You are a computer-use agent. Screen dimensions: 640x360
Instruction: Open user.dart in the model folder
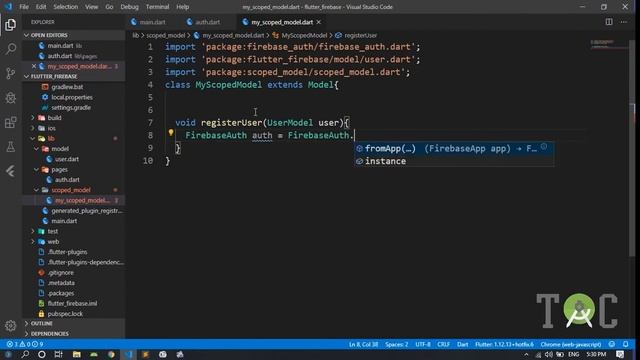point(67,159)
